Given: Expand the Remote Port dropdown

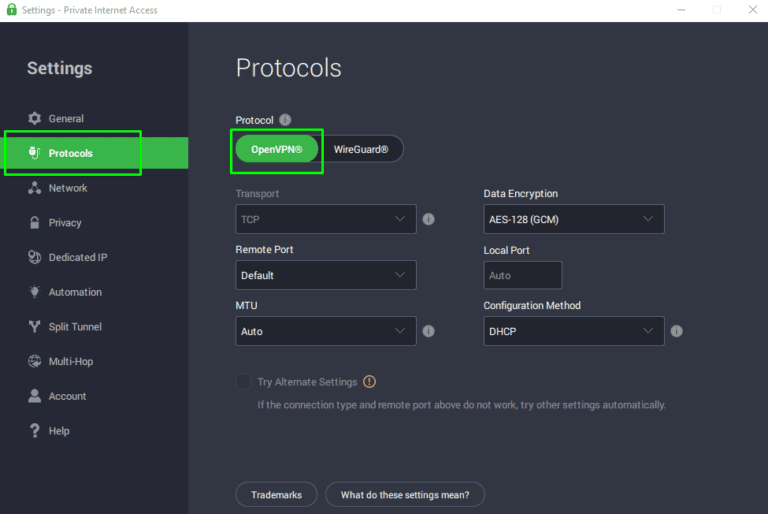Looking at the screenshot, I should click(x=325, y=275).
